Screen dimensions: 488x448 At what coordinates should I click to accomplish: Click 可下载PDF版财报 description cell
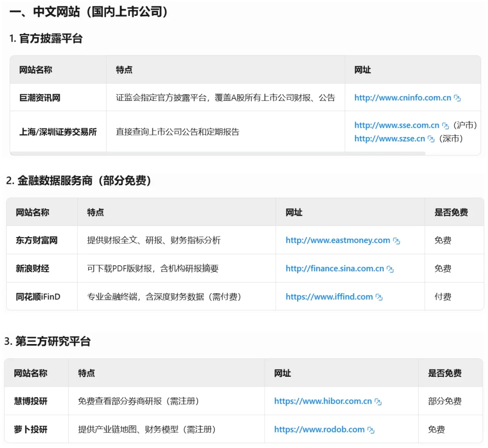click(176, 268)
